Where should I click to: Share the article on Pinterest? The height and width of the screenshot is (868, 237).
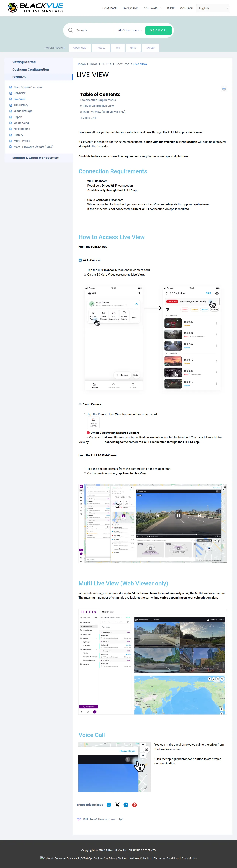[134, 805]
